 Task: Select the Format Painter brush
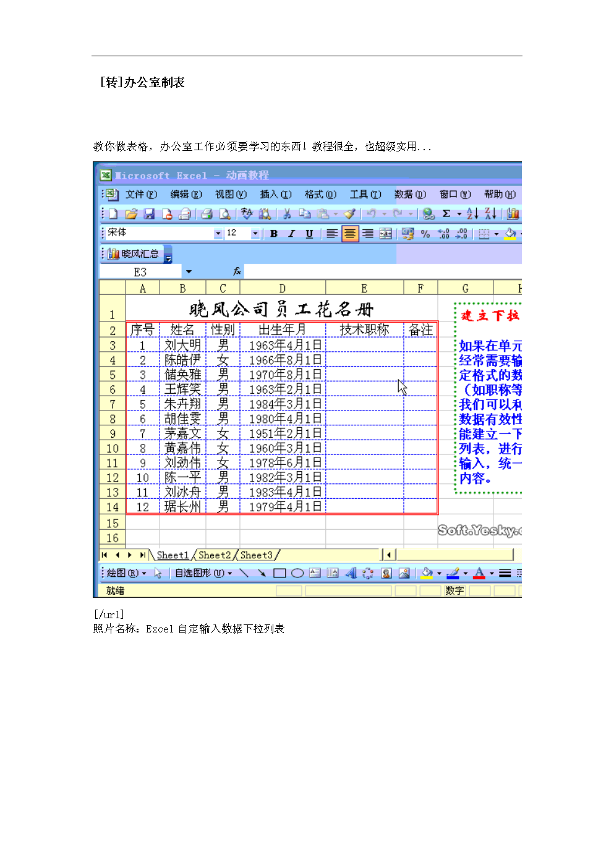[x=350, y=214]
